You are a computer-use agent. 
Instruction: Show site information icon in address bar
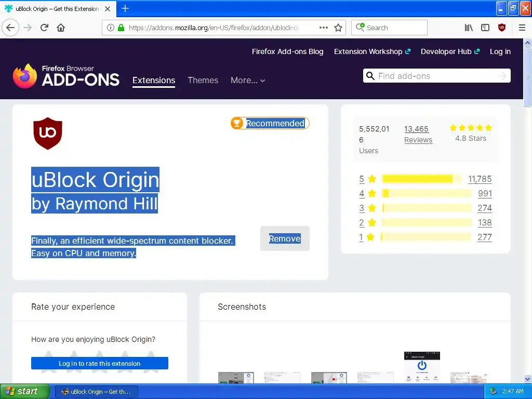[x=111, y=28]
